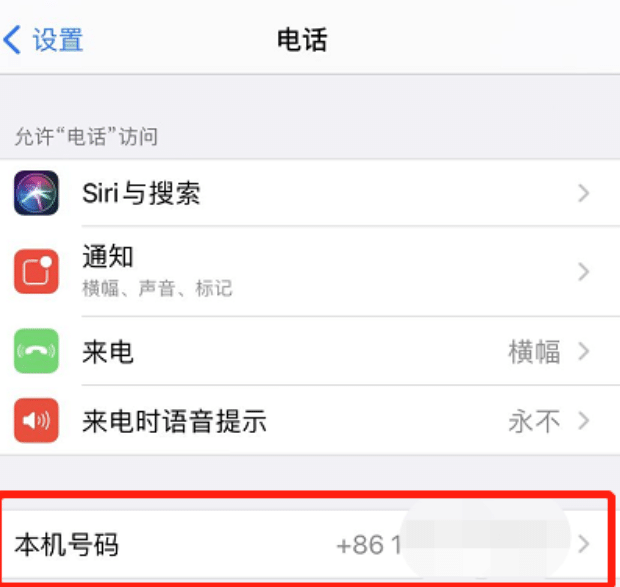Image resolution: width=620 pixels, height=587 pixels.
Task: Tap the red 通知 notification icon
Action: 36,272
